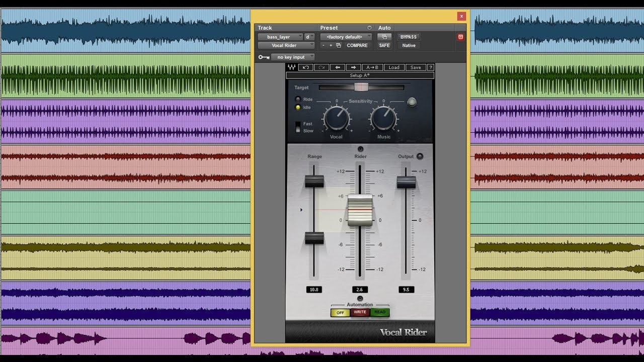
Task: Close the plug-in window with the red X
Action: tap(461, 16)
